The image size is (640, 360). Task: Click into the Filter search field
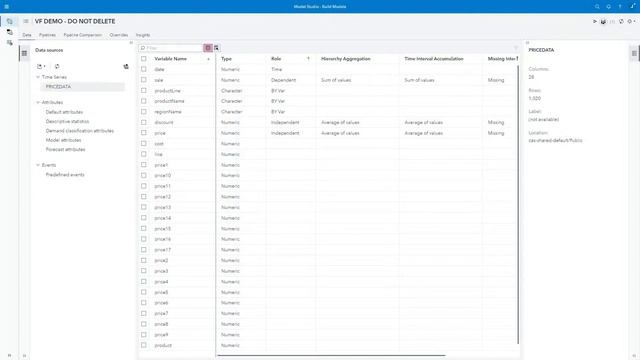point(171,48)
